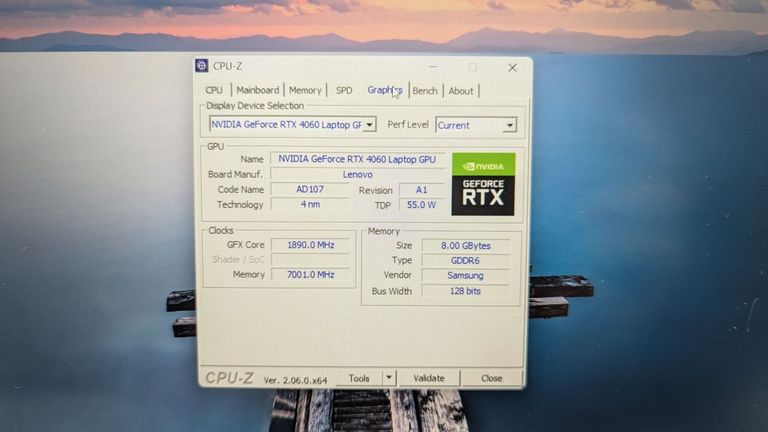Switch to the Memory tab
This screenshot has height=432, width=768.
305,90
